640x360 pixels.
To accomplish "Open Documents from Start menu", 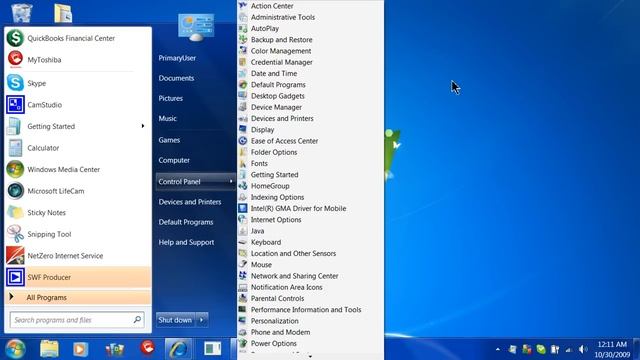I will tap(176, 78).
